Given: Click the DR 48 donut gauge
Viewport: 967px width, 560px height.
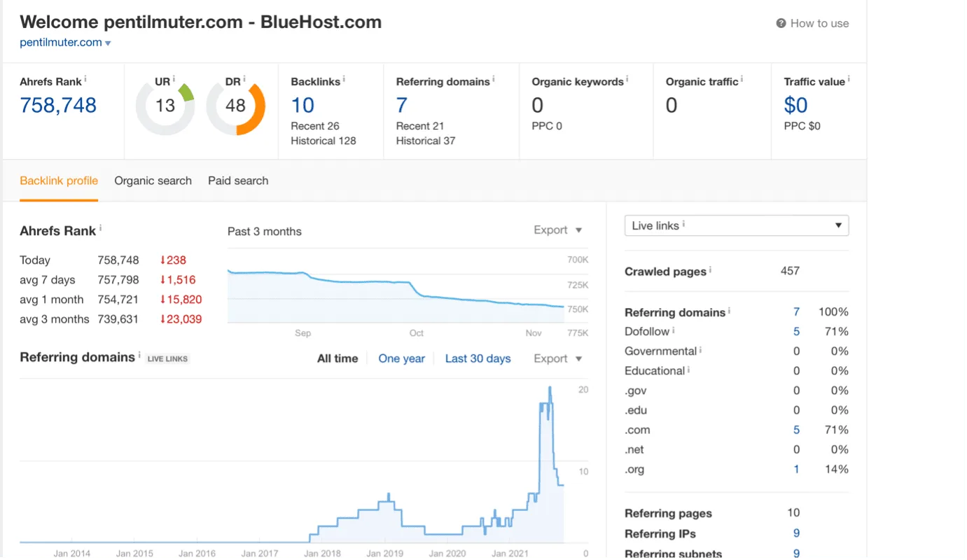Looking at the screenshot, I should (x=235, y=106).
